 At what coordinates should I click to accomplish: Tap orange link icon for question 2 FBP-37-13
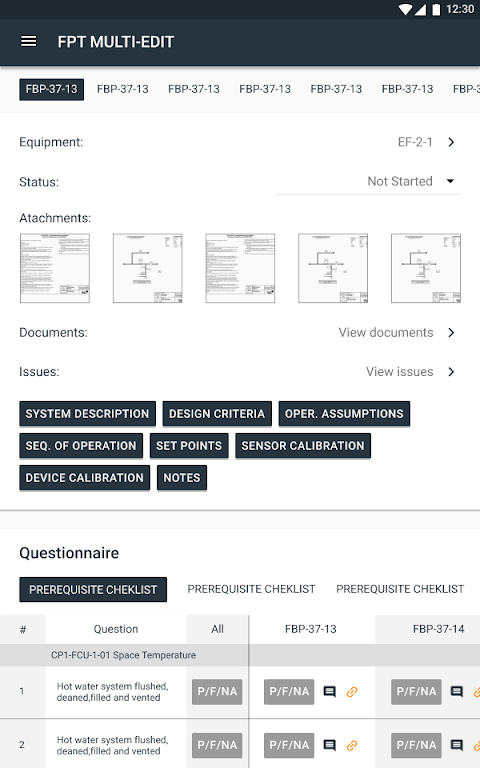point(352,745)
